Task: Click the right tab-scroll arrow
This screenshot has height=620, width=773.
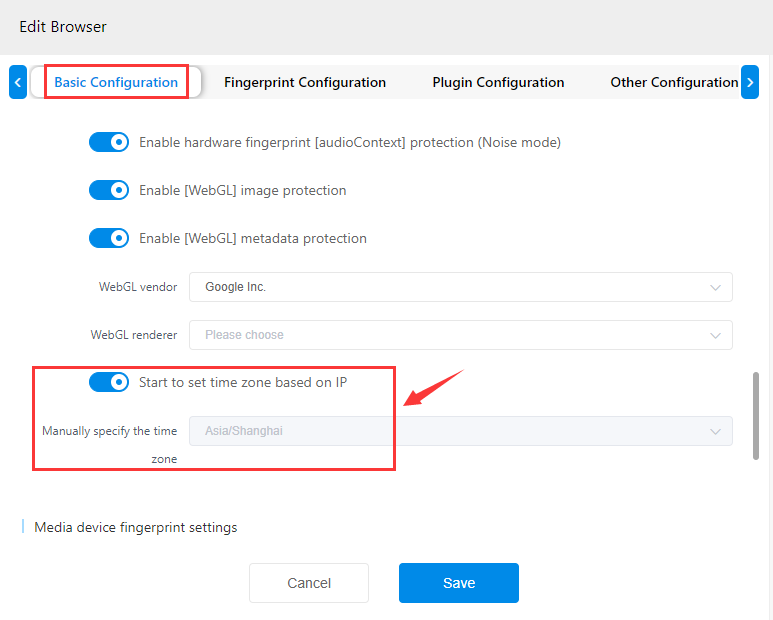Action: (750, 82)
